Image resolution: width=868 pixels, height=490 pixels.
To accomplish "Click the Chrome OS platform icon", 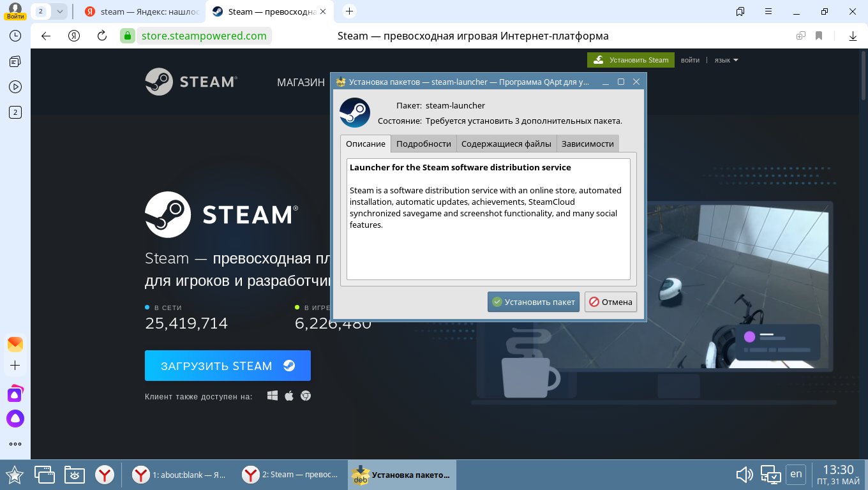I will [x=306, y=396].
